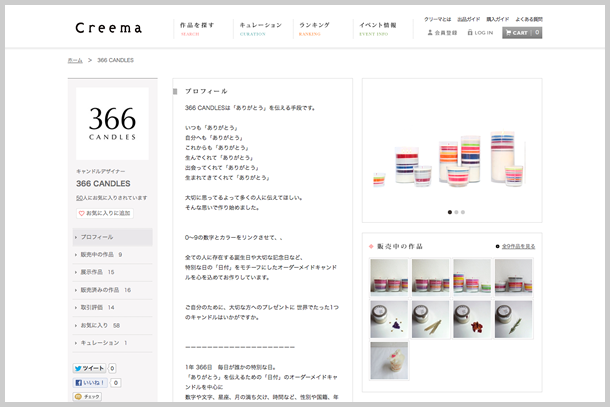610x407 pixels.
Task: Click the LOG IN link
Action: [480, 33]
